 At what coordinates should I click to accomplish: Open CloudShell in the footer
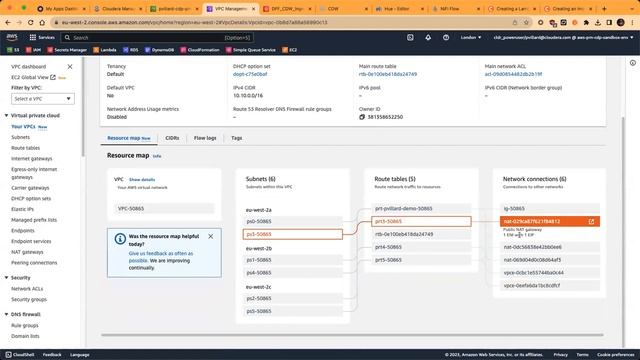point(20,355)
